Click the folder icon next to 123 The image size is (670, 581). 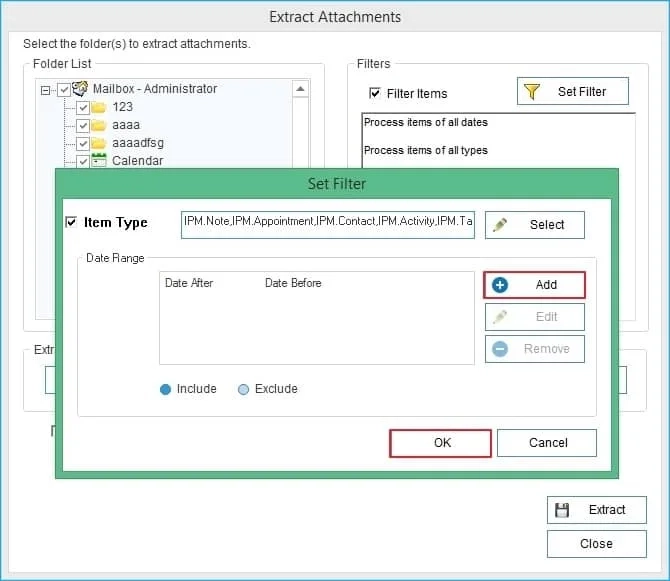click(x=99, y=107)
